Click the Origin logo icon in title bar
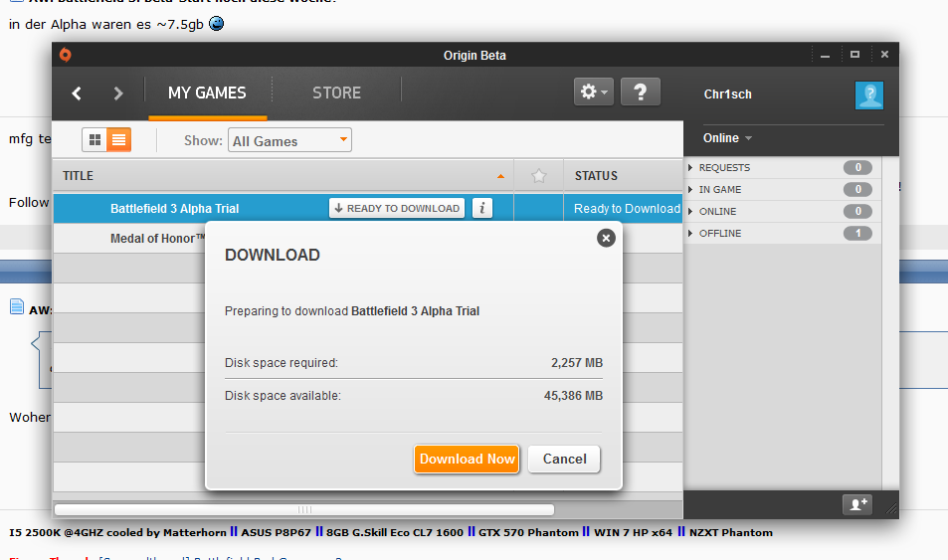The image size is (948, 560). 66,55
